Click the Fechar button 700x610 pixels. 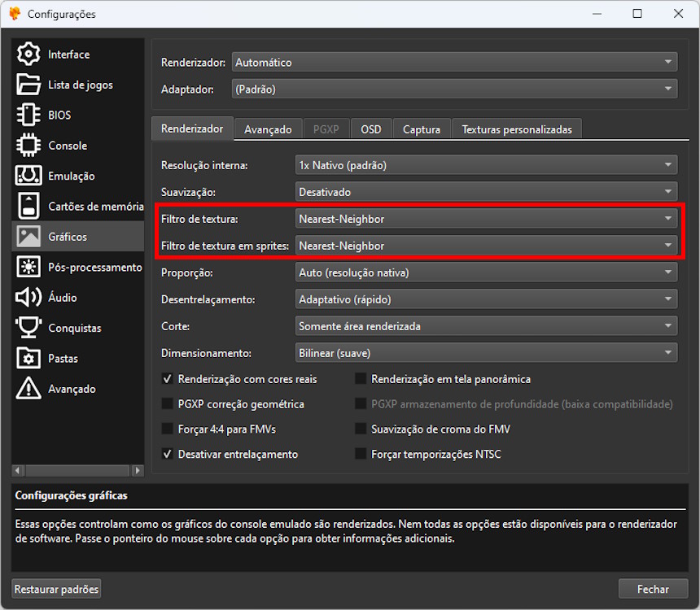coord(653,589)
